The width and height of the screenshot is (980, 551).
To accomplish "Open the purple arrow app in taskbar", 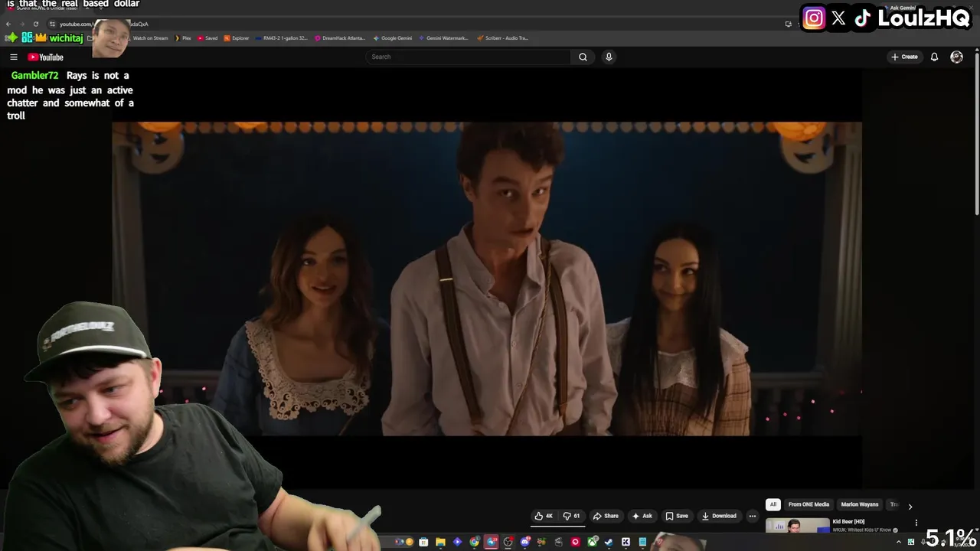I will click(x=457, y=542).
